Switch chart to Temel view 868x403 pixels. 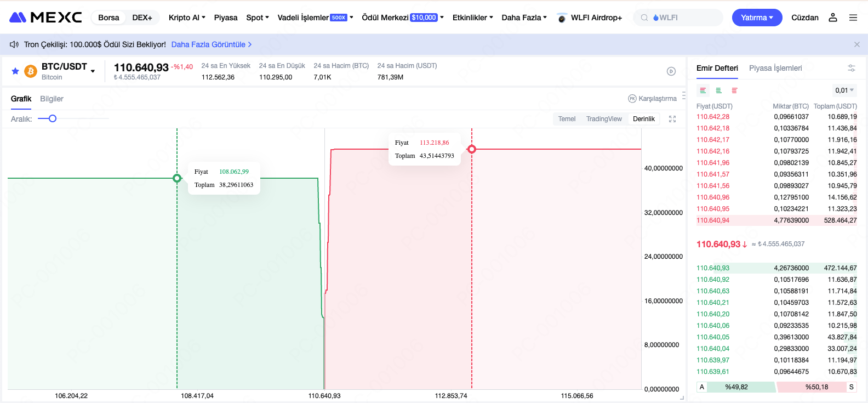tap(567, 119)
